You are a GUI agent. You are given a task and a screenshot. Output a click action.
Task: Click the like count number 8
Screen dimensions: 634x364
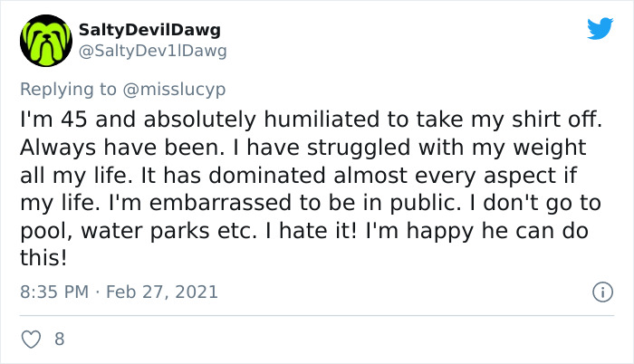[x=60, y=340]
